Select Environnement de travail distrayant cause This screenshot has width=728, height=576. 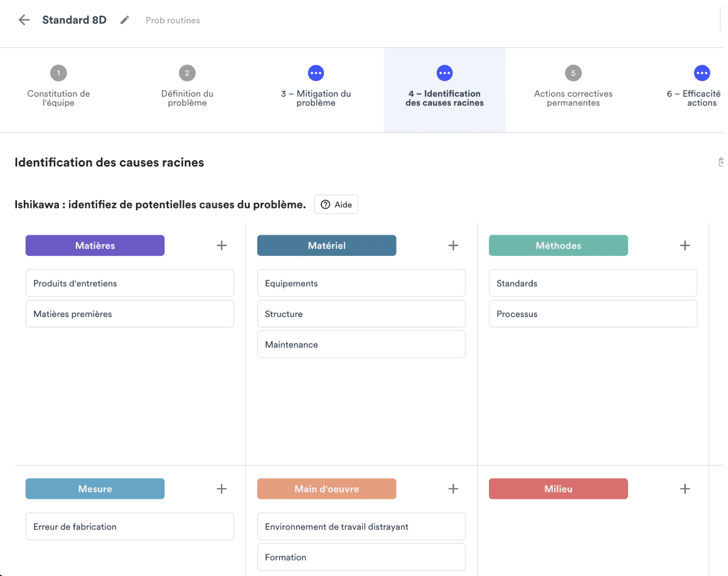tap(361, 526)
